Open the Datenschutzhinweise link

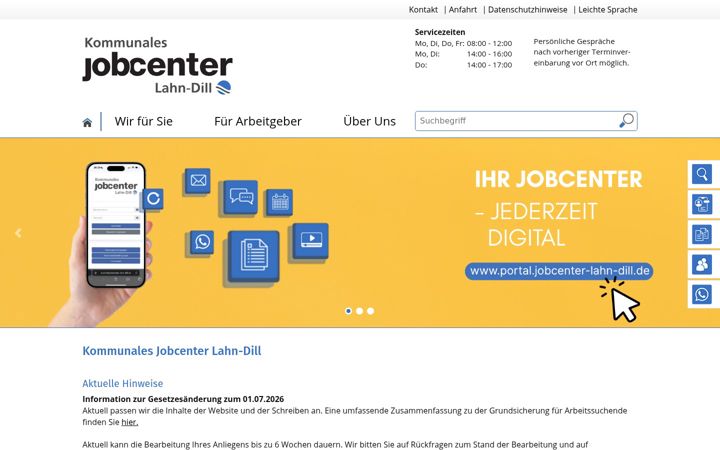[528, 10]
